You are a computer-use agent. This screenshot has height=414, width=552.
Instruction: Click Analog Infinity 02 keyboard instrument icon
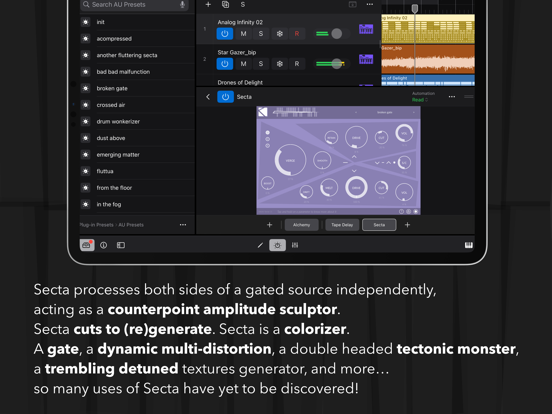click(x=366, y=29)
